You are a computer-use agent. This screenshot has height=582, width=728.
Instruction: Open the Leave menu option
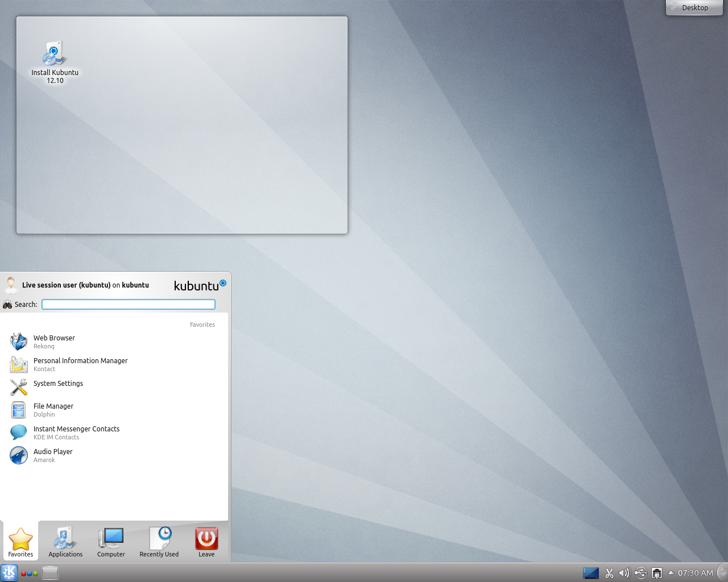[x=206, y=542]
